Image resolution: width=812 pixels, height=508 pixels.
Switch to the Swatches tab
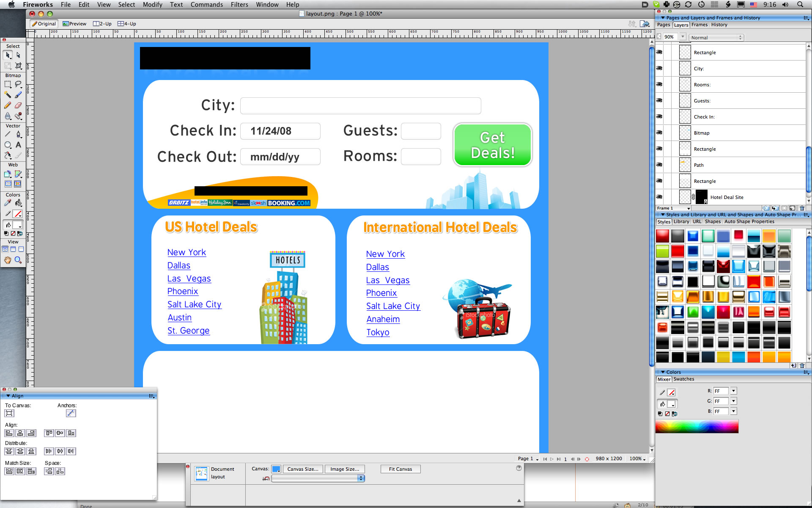(x=683, y=379)
